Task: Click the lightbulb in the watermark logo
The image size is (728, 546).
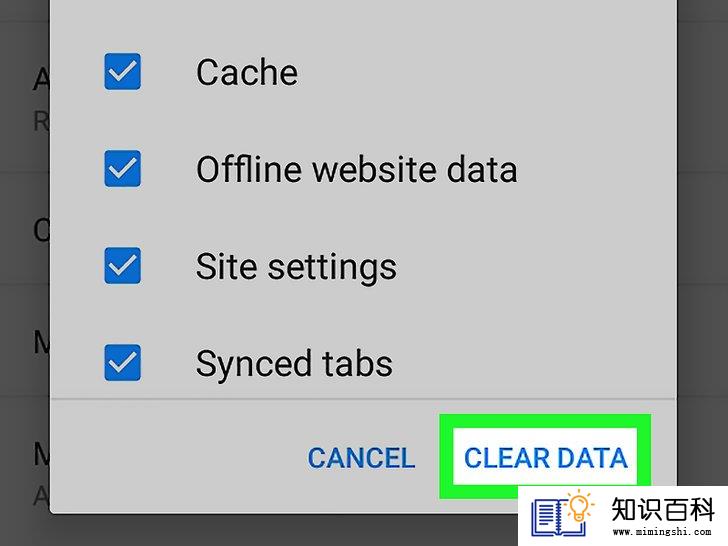Action: (579, 506)
